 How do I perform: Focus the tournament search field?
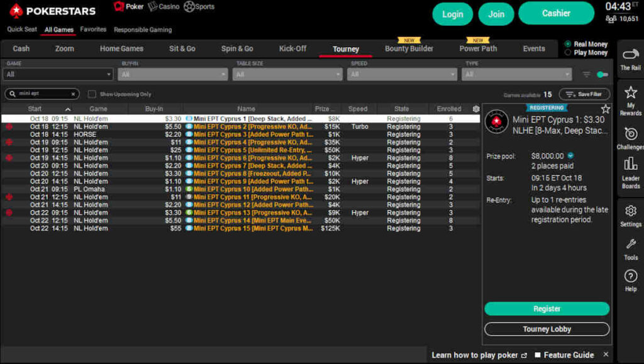42,94
